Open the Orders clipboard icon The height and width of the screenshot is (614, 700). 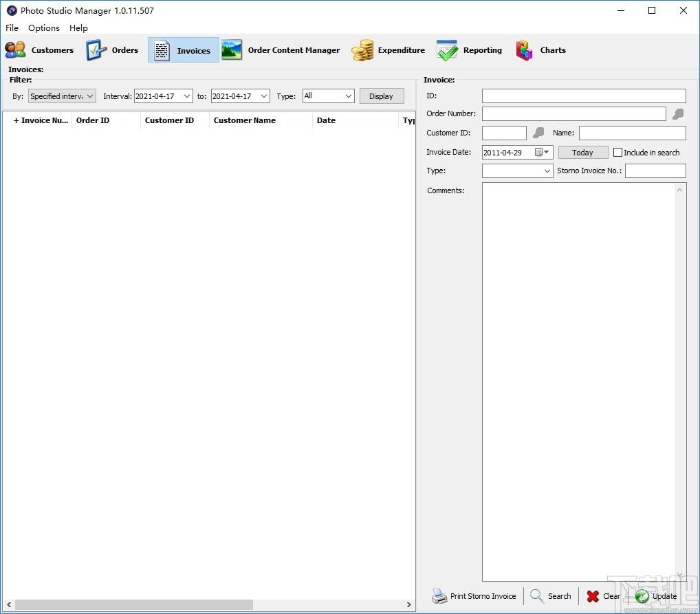click(x=96, y=50)
